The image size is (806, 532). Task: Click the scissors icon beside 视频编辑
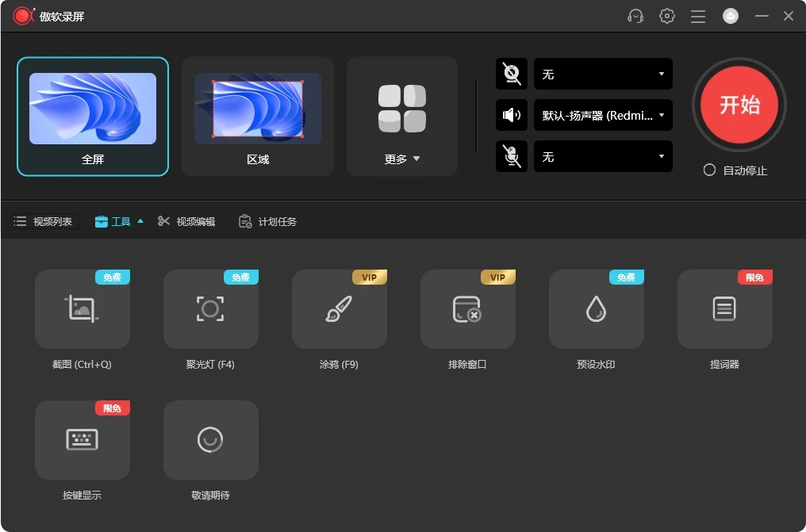click(163, 221)
